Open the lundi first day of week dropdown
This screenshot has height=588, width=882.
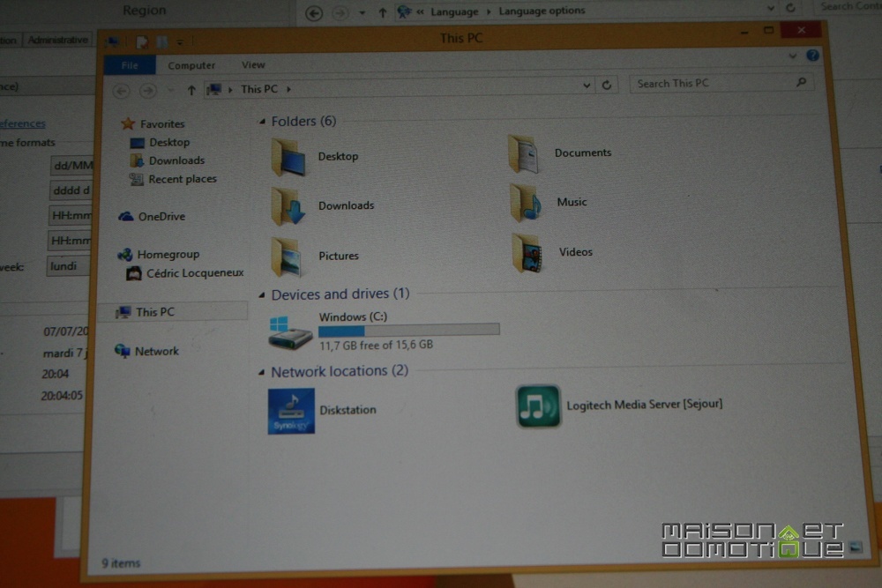click(x=68, y=266)
